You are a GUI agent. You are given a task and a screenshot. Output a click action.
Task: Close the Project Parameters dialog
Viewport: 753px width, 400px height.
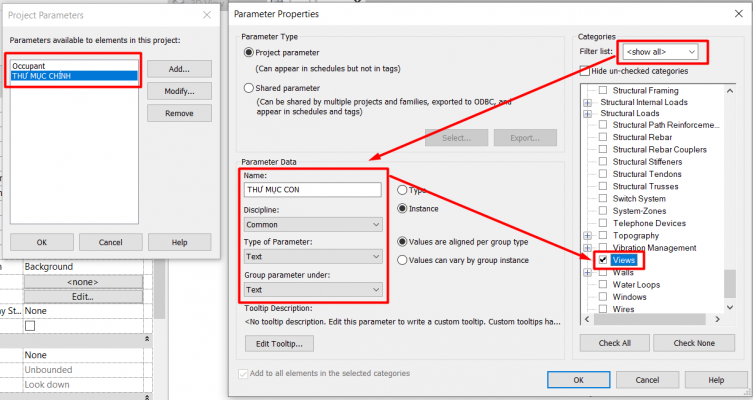206,15
